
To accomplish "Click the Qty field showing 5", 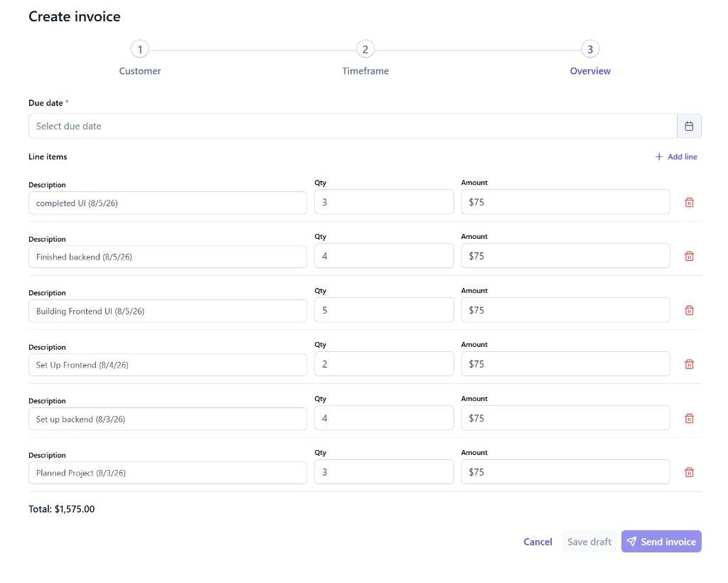I will tap(384, 310).
